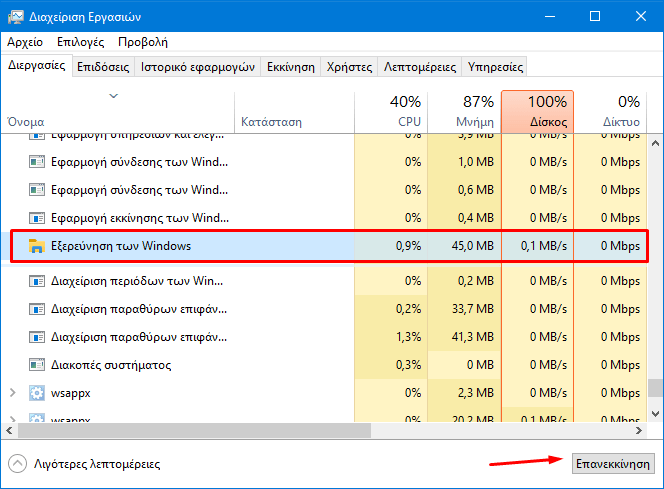Image resolution: width=664 pixels, height=489 pixels.
Task: Click the 0,1 MB/s disk value of Explorer
Action: pyautogui.click(x=544, y=246)
